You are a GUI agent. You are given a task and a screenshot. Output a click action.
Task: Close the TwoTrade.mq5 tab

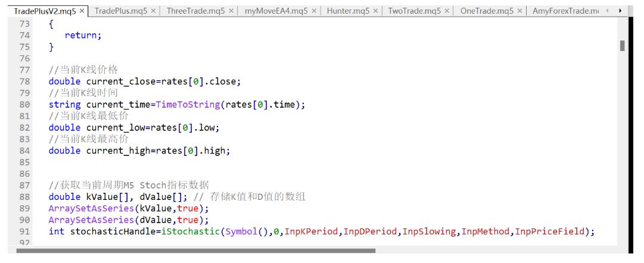click(446, 11)
